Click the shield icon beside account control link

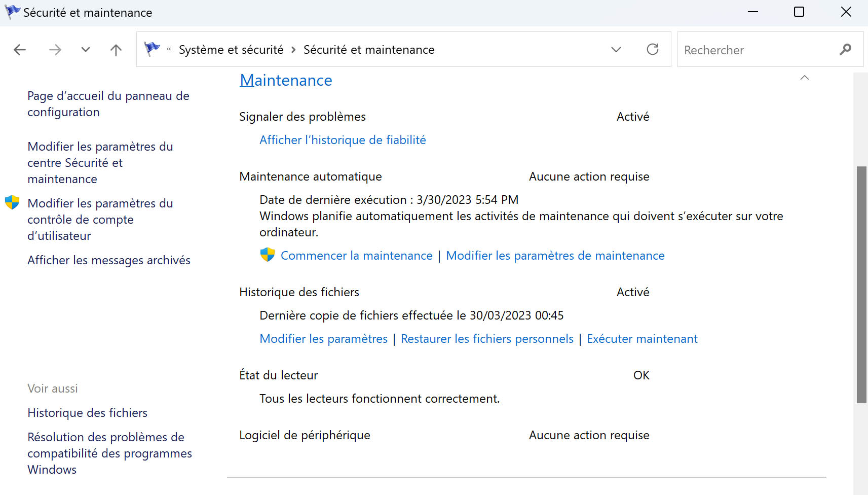12,202
